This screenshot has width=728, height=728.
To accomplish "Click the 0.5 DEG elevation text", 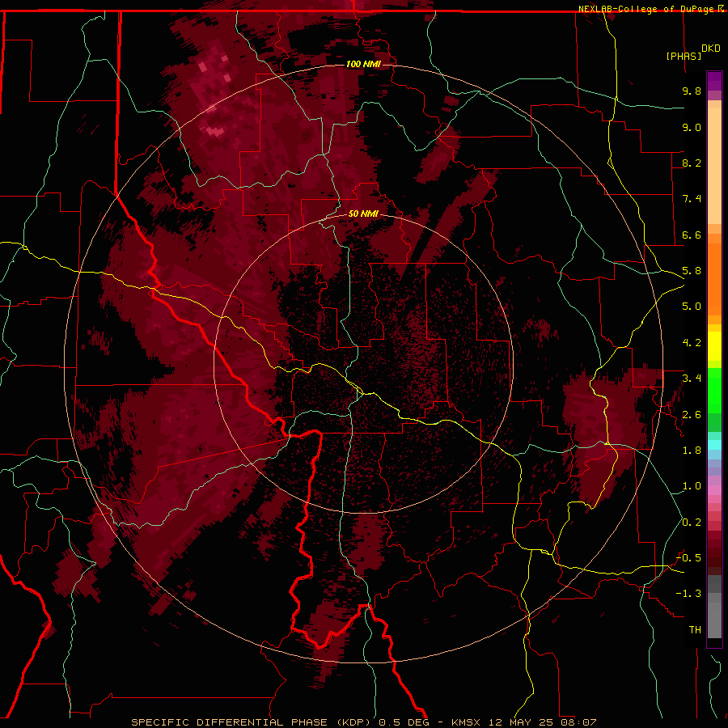I will [x=404, y=722].
